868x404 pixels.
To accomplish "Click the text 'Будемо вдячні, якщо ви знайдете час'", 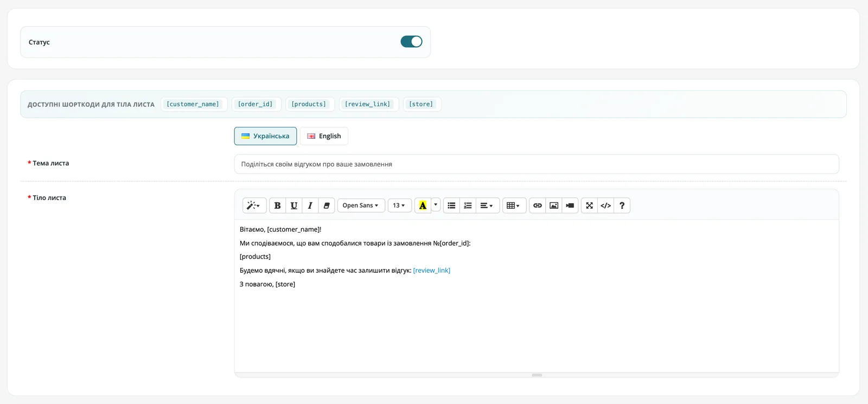I will (298, 271).
